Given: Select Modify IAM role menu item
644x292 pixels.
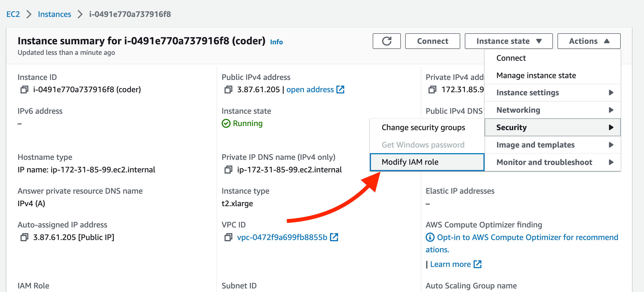Looking at the screenshot, I should (427, 162).
